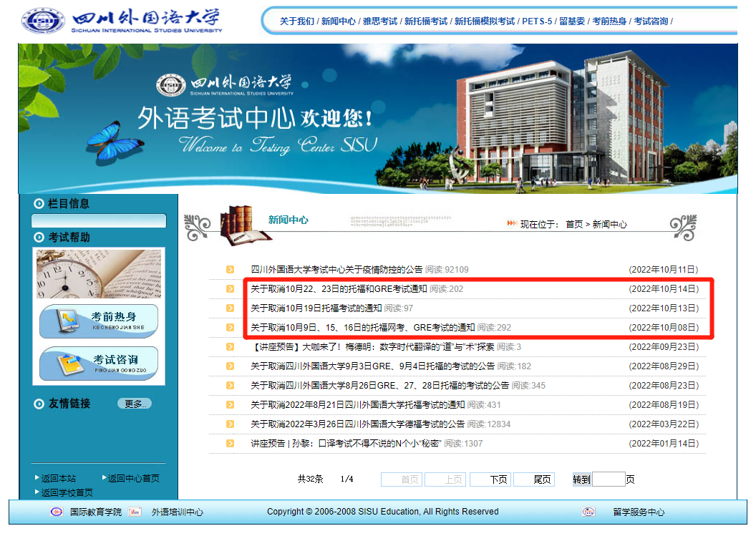Click the date (2022年10月11日)
Screen dimensions: 756x536
664,270
